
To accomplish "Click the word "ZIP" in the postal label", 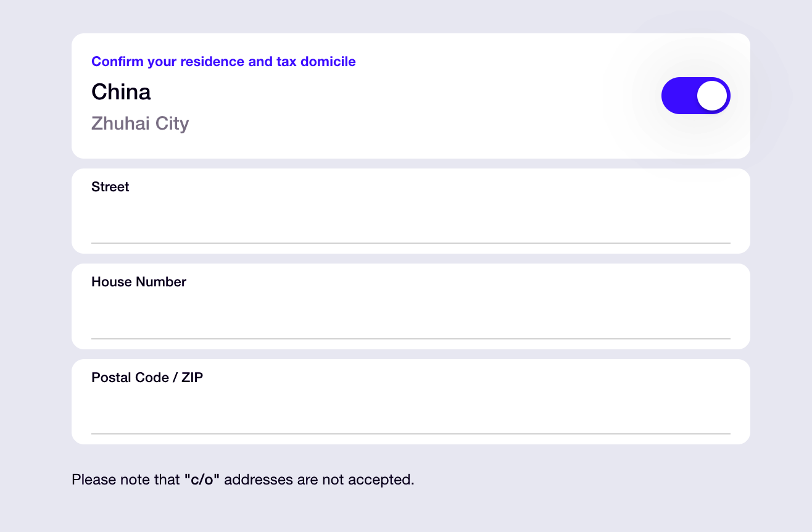I will pos(192,378).
